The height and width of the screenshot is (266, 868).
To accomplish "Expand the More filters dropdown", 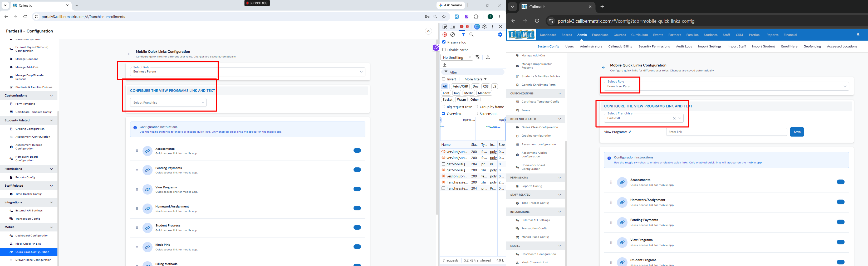I will click(475, 79).
